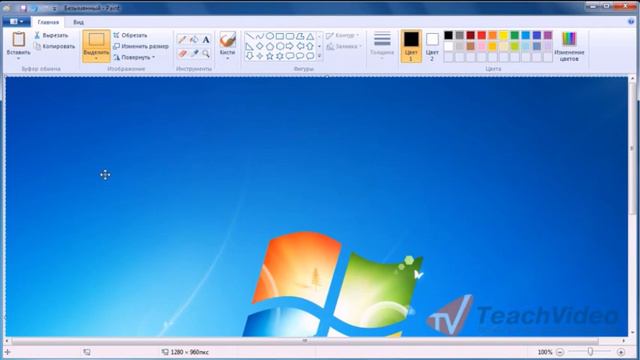Click the horizontal scrollbar at canvas bottom
Viewport: 640px width, 360px height.
(x=305, y=341)
